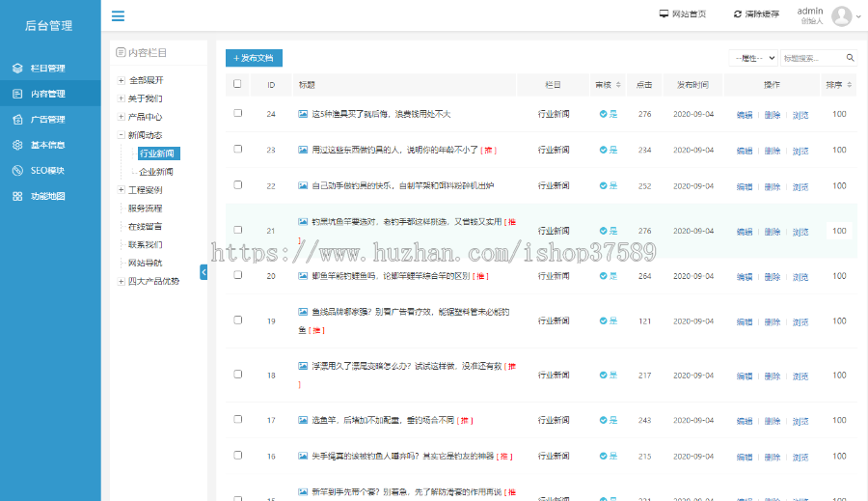868x501 pixels.
Task: Click image icon of row ID 20
Action: tap(303, 276)
